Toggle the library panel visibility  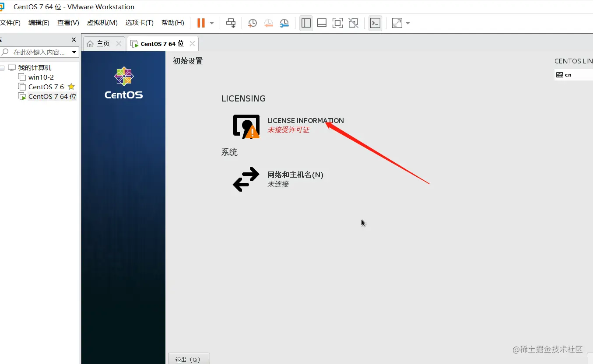pyautogui.click(x=306, y=23)
